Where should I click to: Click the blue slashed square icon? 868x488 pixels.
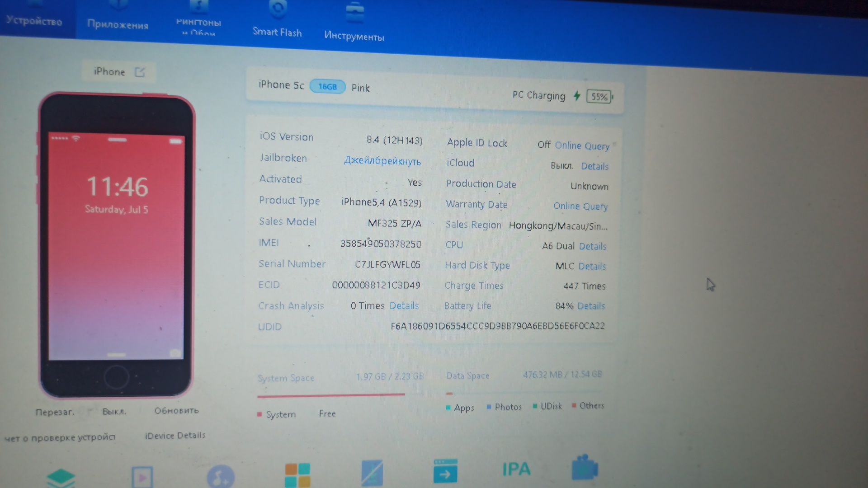click(372, 473)
